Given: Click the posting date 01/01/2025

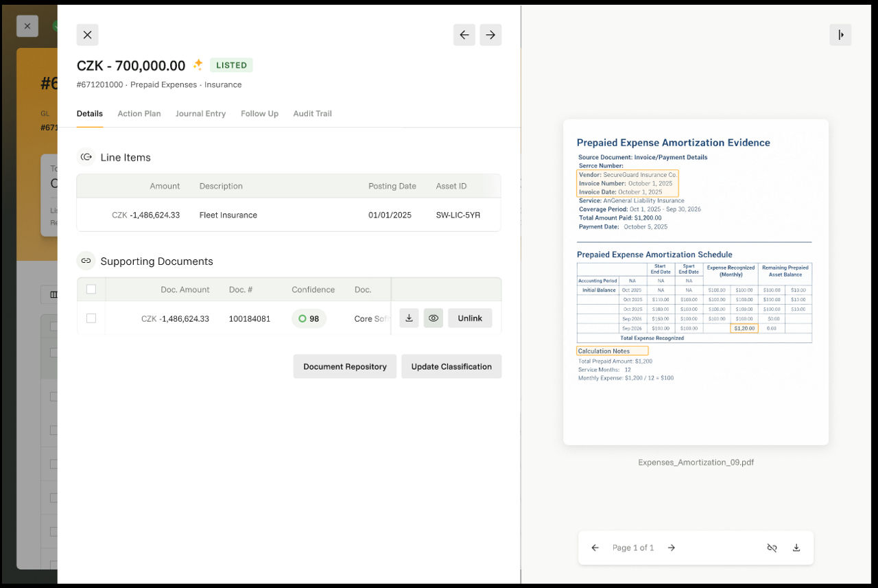Looking at the screenshot, I should [390, 215].
